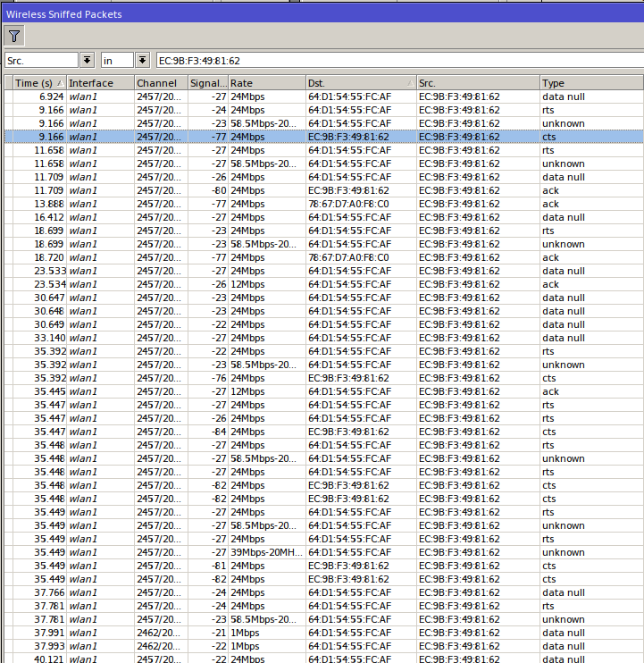Screen dimensions: 644x663
Task: Select packet row at time 6.924
Action: pos(324,97)
